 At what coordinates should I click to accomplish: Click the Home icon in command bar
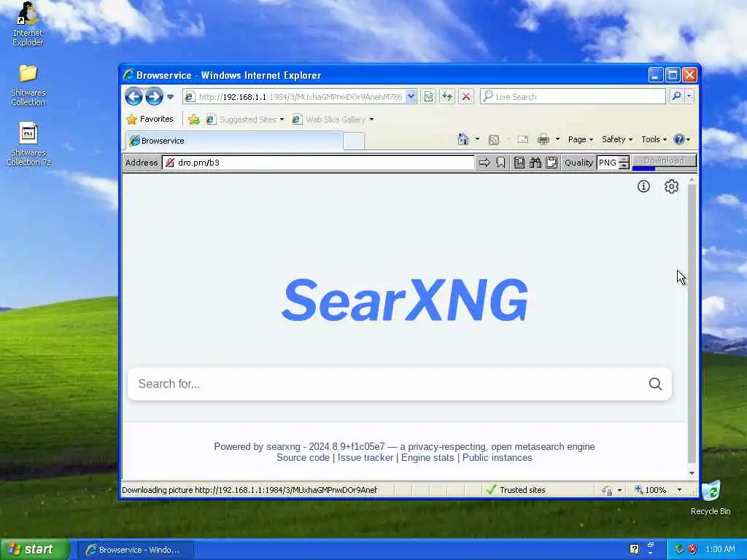462,139
